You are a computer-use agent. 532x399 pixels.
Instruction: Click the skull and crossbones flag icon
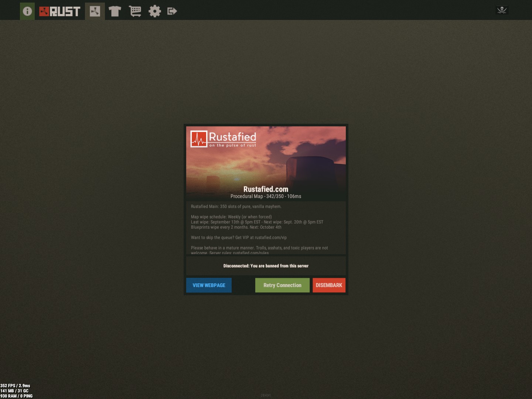(x=502, y=10)
